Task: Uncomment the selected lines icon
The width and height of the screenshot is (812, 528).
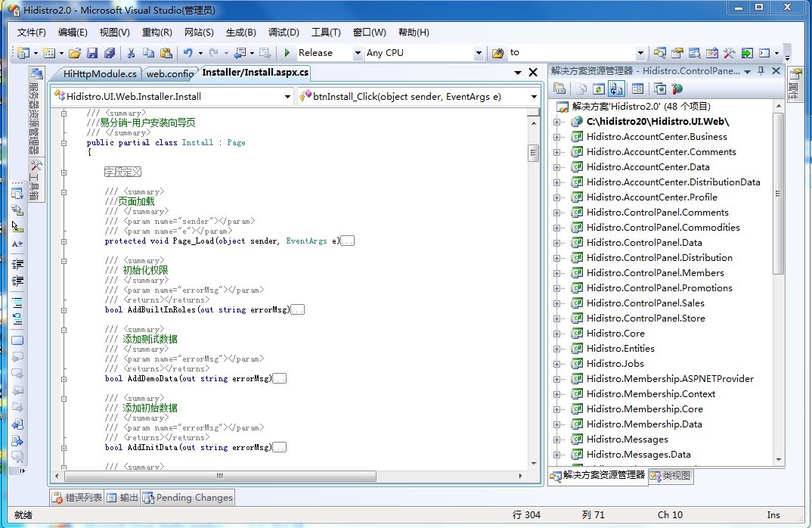Action: (17, 318)
